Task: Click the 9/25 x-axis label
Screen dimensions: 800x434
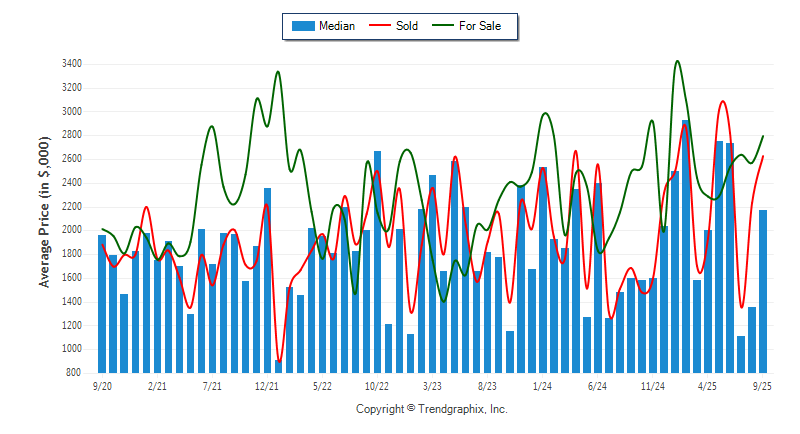Action: (x=763, y=385)
